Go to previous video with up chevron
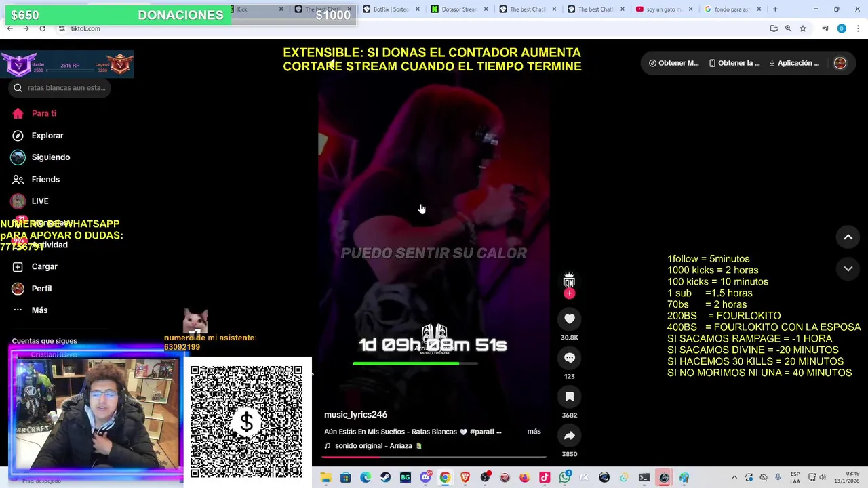The width and height of the screenshot is (868, 488). [848, 237]
